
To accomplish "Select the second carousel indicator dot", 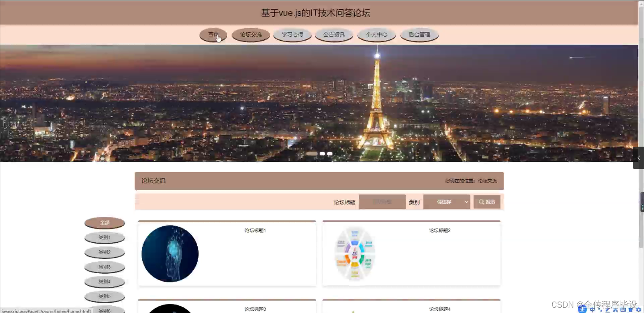I will click(322, 154).
